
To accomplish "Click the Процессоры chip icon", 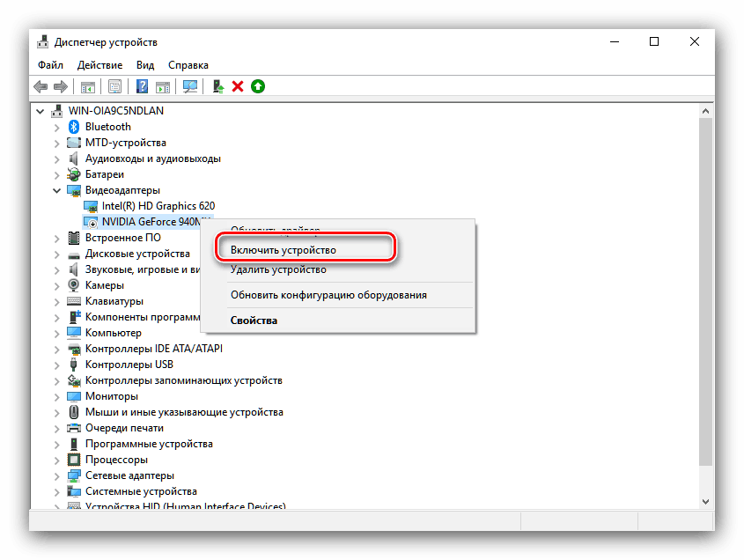I will (x=74, y=460).
